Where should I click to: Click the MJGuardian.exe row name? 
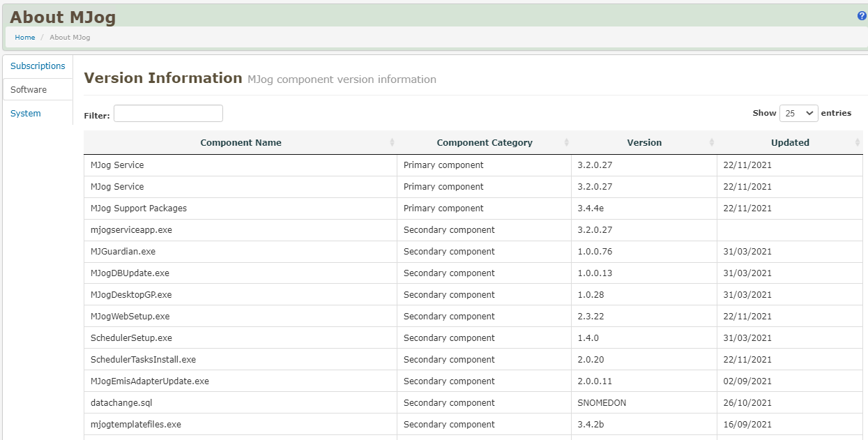point(123,252)
